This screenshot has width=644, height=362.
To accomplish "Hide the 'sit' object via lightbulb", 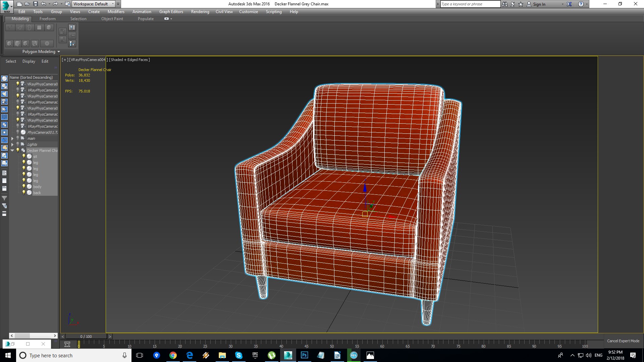I will 24,156.
